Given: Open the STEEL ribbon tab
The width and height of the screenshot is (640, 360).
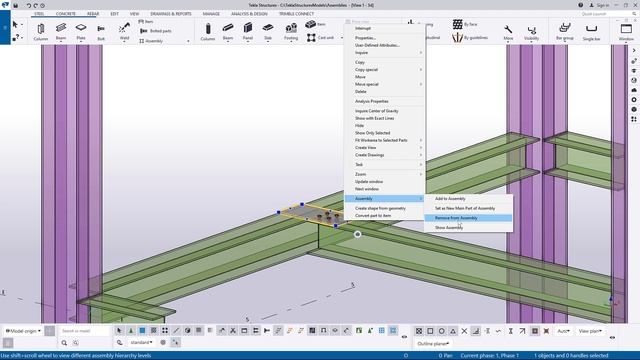Looking at the screenshot, I should coord(39,14).
